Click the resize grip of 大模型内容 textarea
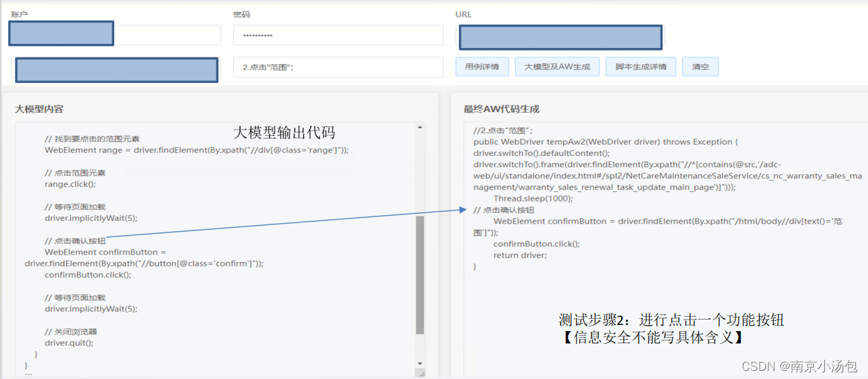 click(420, 373)
